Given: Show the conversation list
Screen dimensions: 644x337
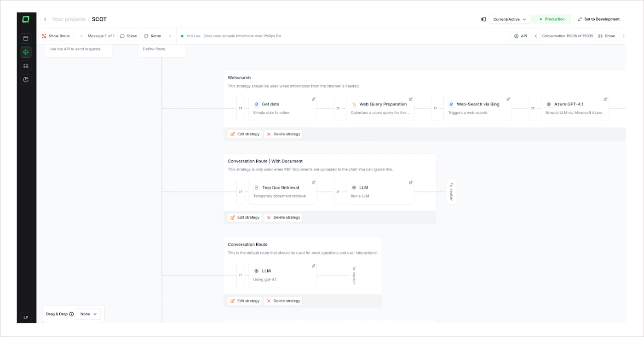Looking at the screenshot, I should point(606,36).
